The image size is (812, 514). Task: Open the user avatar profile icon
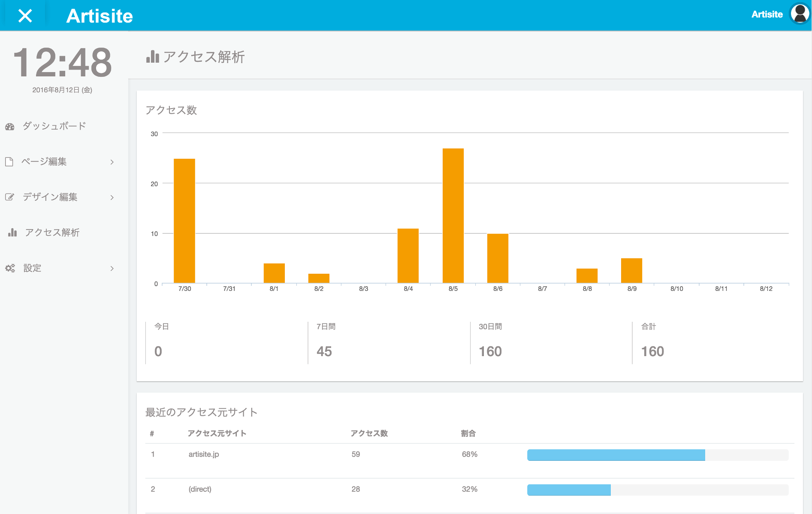coord(800,14)
